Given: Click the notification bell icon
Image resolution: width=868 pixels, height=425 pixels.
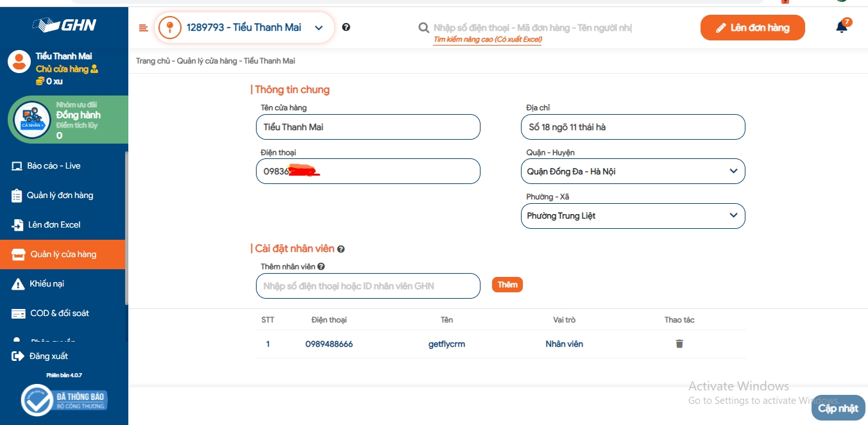Looking at the screenshot, I should (842, 27).
